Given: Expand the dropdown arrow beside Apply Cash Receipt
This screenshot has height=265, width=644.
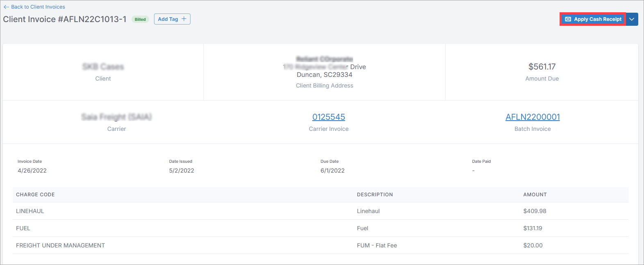Looking at the screenshot, I should pyautogui.click(x=632, y=19).
